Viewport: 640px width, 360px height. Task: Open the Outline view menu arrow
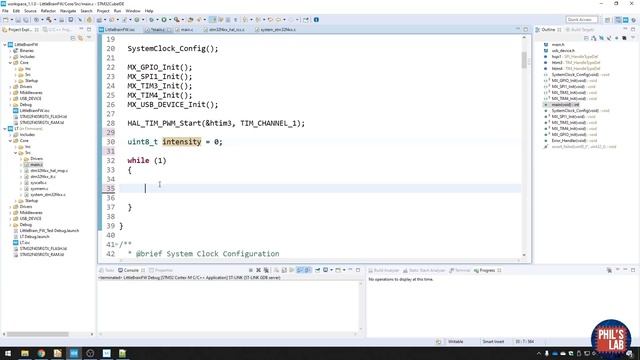tap(633, 38)
